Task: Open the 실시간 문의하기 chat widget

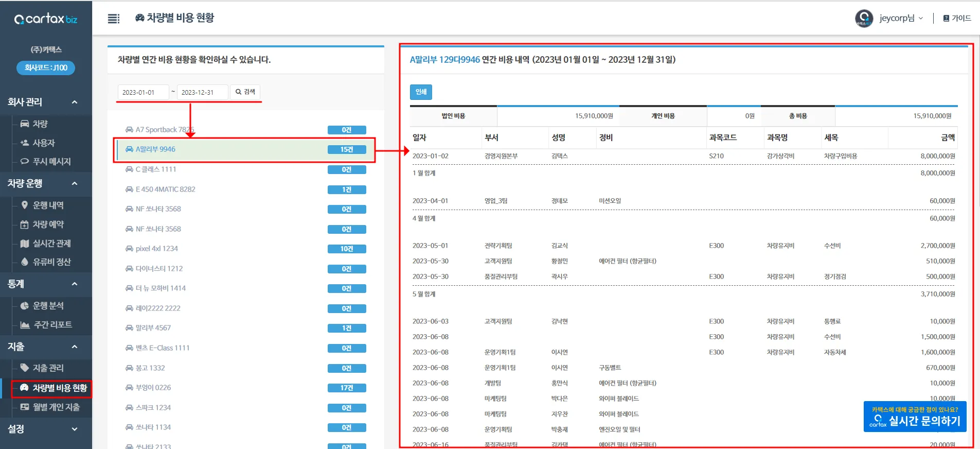Action: pyautogui.click(x=915, y=417)
